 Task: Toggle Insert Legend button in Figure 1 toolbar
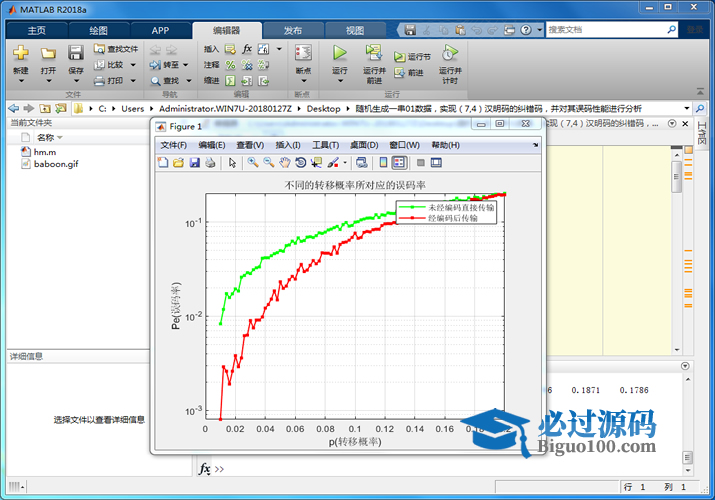[399, 163]
